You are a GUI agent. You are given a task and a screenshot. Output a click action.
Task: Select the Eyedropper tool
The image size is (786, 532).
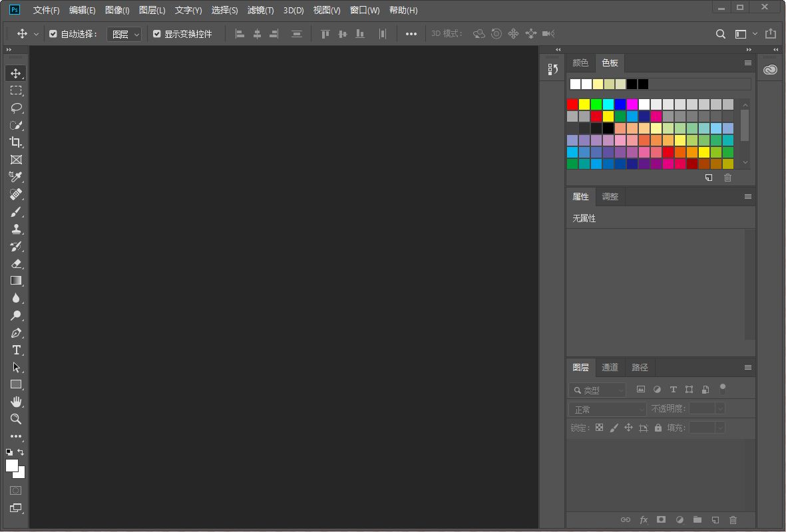[16, 177]
